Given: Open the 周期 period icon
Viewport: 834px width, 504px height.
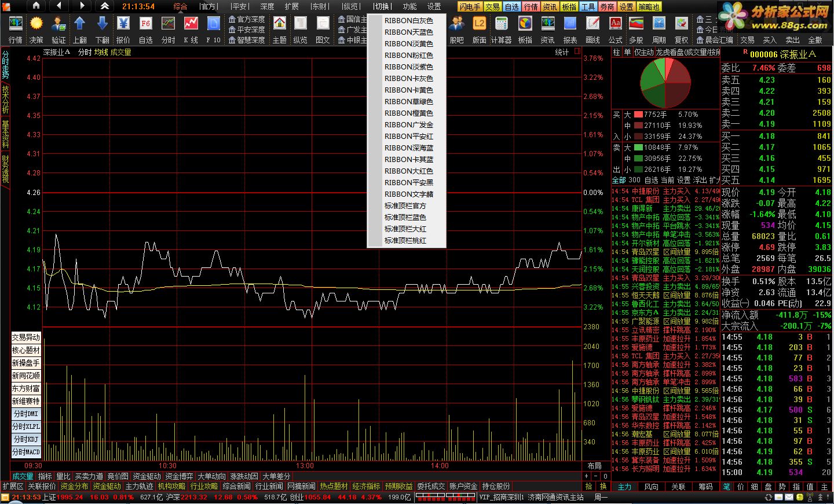Looking at the screenshot, I should pos(659,30).
